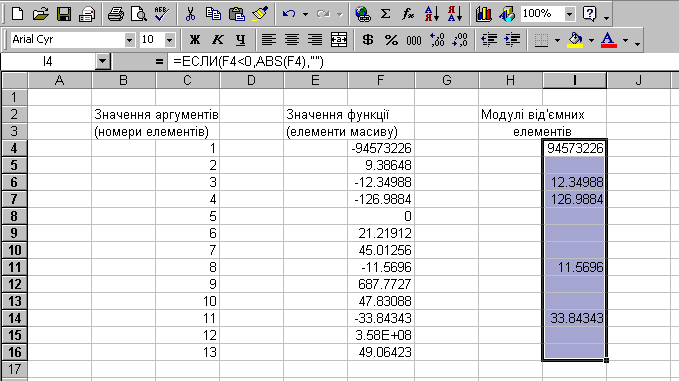The width and height of the screenshot is (679, 381).
Task: Expand more standard toolbar buttons
Action: pos(606,17)
